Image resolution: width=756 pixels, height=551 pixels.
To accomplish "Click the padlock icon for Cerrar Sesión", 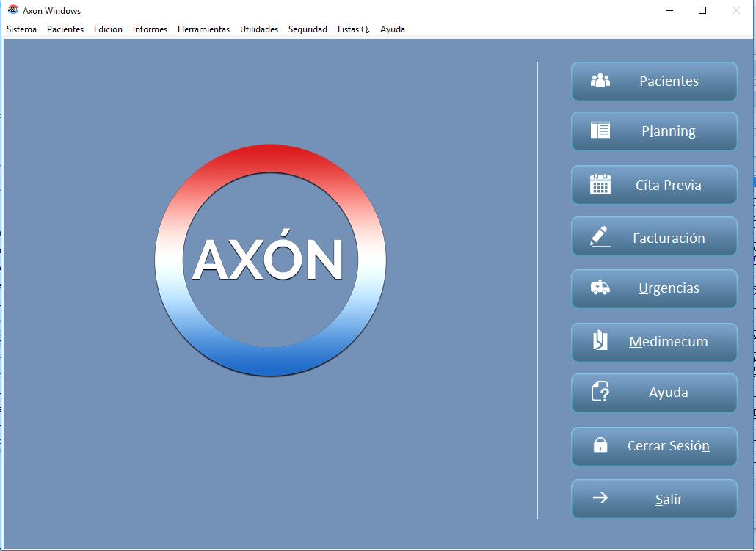I will pyautogui.click(x=600, y=445).
